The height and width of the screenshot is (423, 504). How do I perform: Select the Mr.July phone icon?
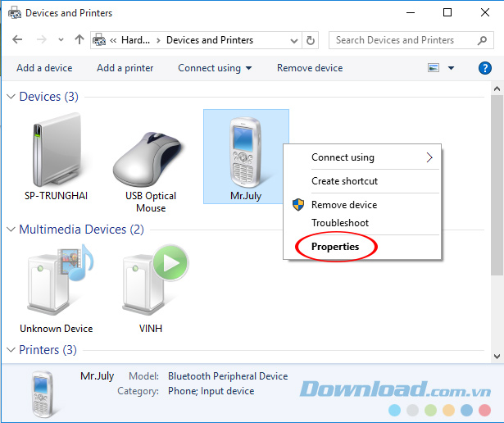[246, 152]
